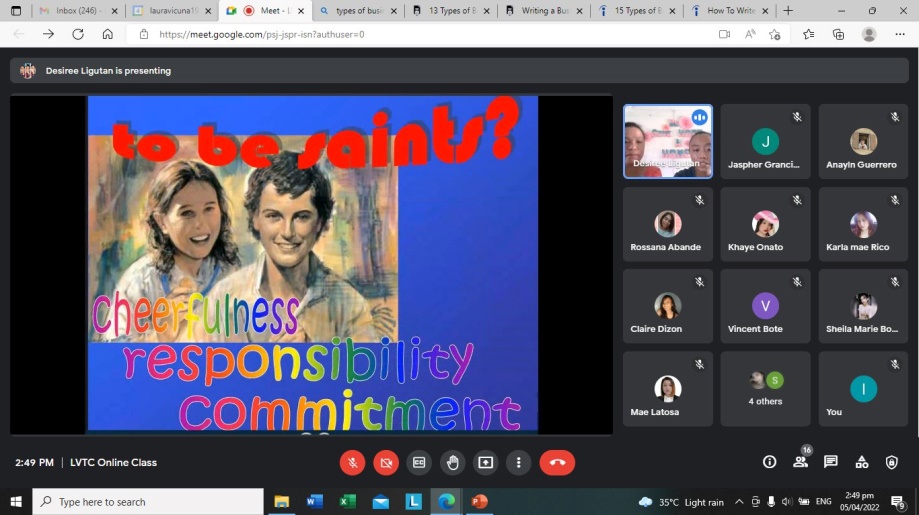Open the Activities panel
Viewport: 919px width, 515px height.
tap(861, 462)
